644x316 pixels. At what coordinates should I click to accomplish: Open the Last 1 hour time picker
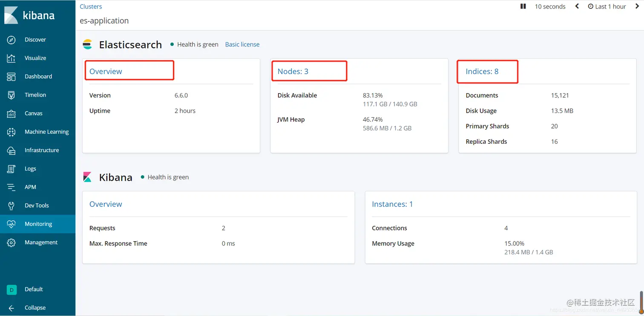[607, 6]
